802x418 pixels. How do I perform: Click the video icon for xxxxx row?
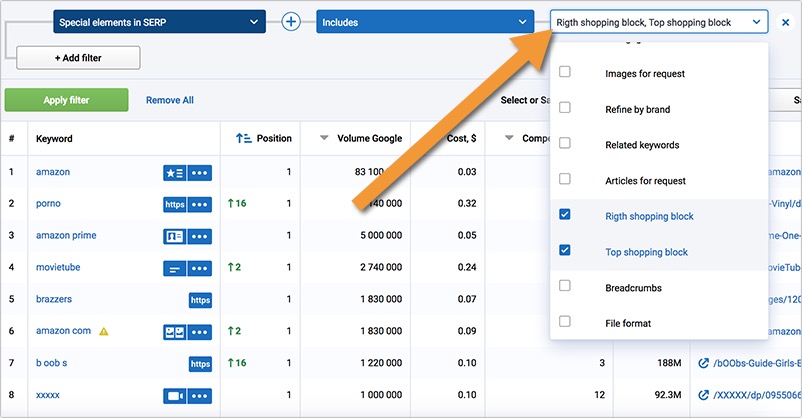point(174,395)
